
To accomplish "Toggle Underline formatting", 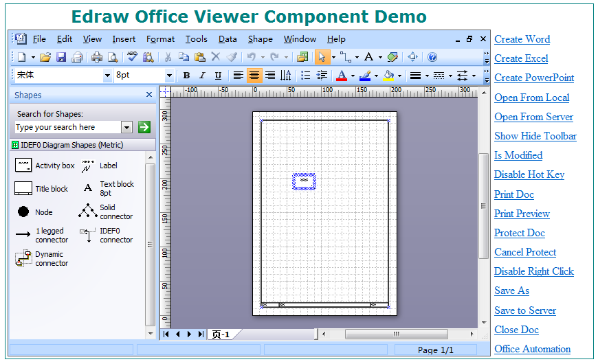I will 218,76.
